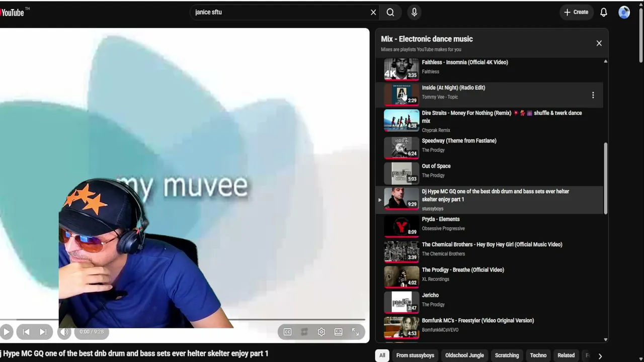Click the 'BomfunkMCsVEVO' channel name

pyautogui.click(x=440, y=330)
